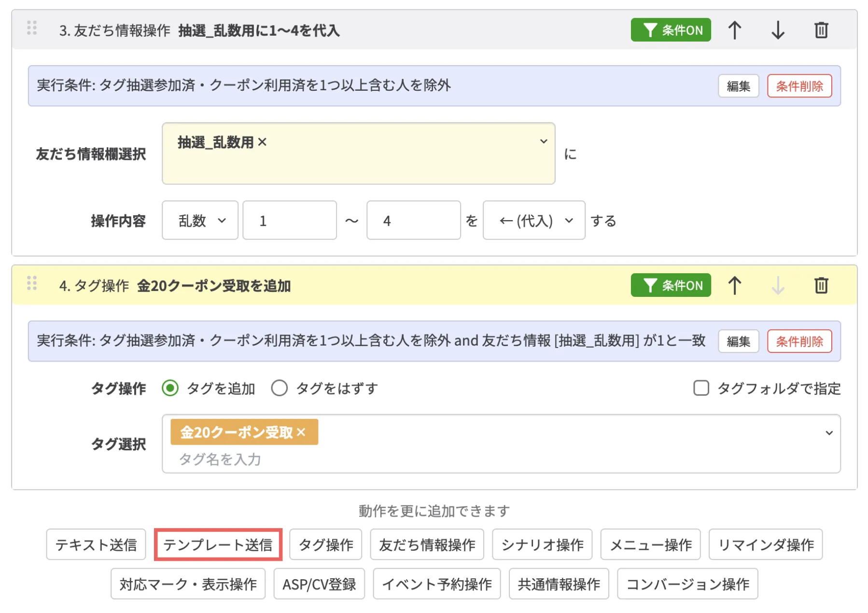
Task: Add an イベント予約操作 action
Action: click(x=437, y=584)
